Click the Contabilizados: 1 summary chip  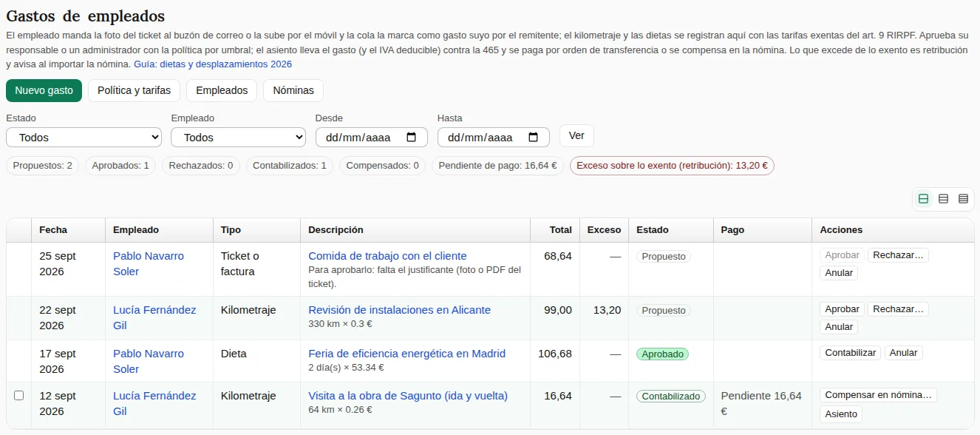coord(290,166)
